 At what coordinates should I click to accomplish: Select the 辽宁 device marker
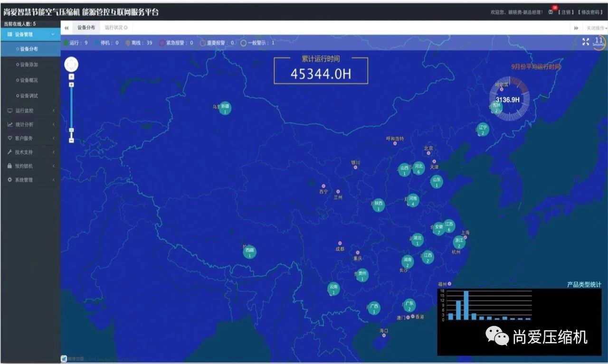483,129
